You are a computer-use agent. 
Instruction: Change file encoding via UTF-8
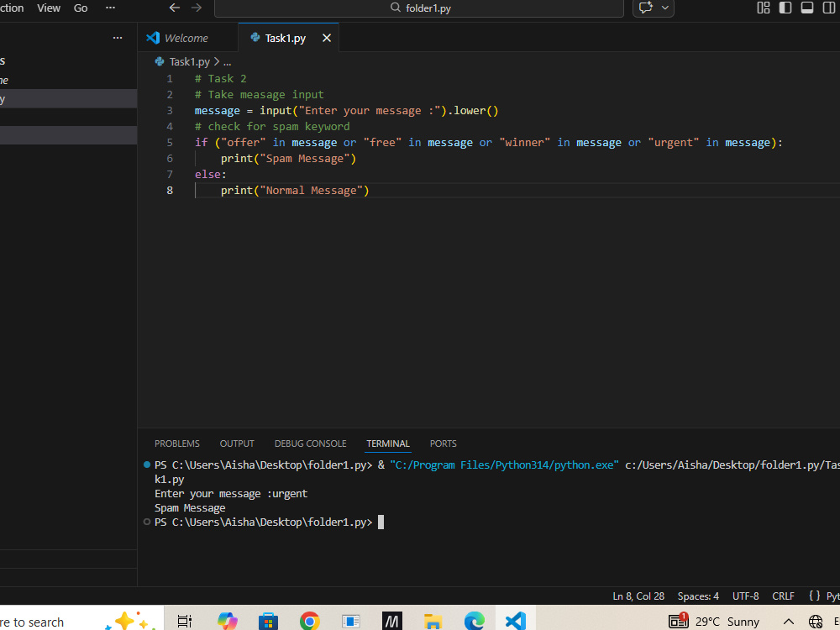click(x=745, y=596)
